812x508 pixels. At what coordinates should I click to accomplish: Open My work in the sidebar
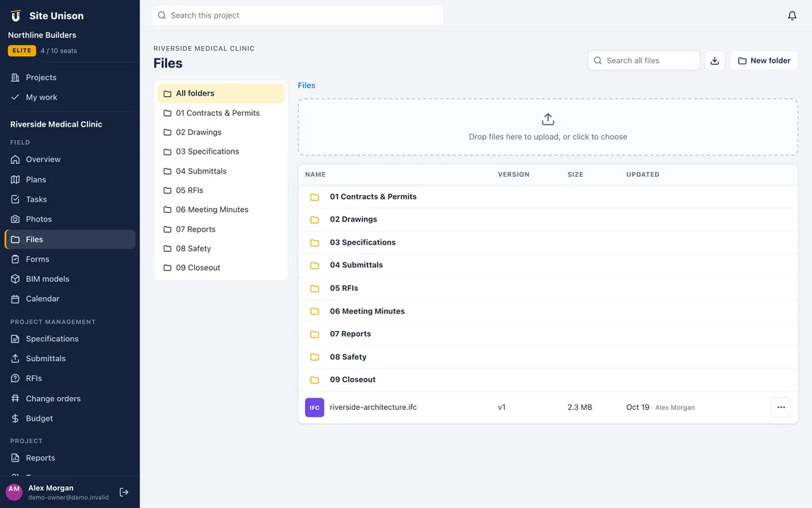coord(70,97)
